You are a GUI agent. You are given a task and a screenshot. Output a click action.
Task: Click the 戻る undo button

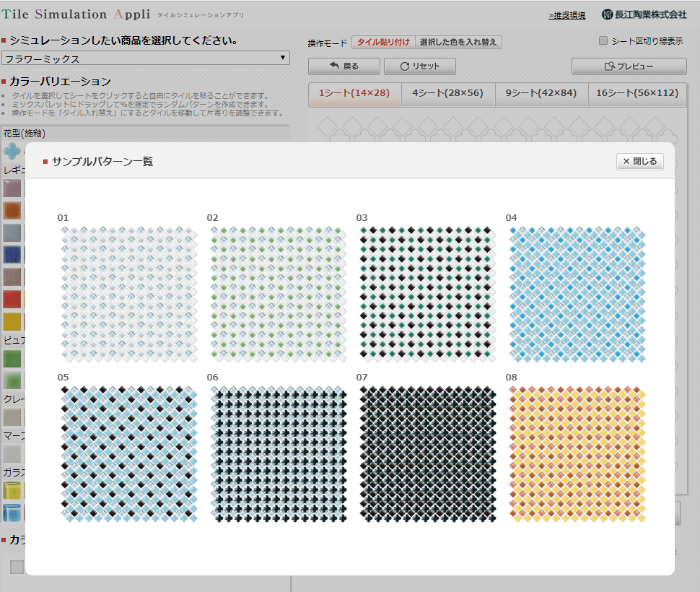344,66
